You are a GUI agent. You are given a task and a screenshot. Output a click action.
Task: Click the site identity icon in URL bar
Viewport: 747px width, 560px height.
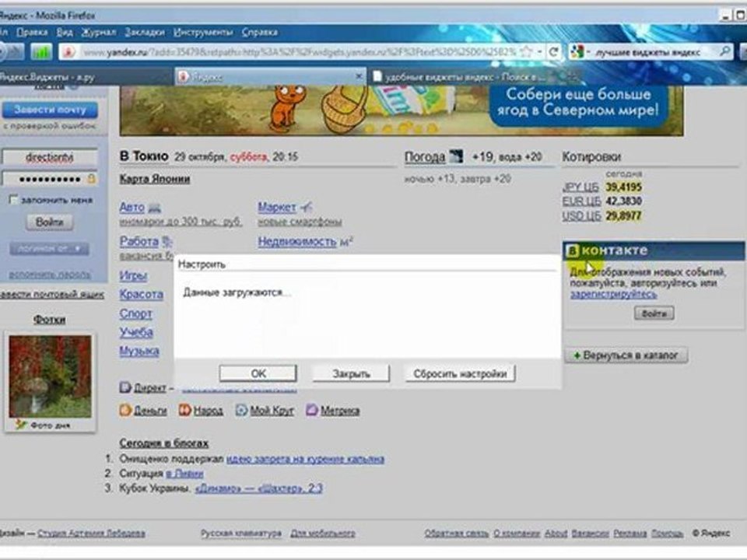coord(68,51)
